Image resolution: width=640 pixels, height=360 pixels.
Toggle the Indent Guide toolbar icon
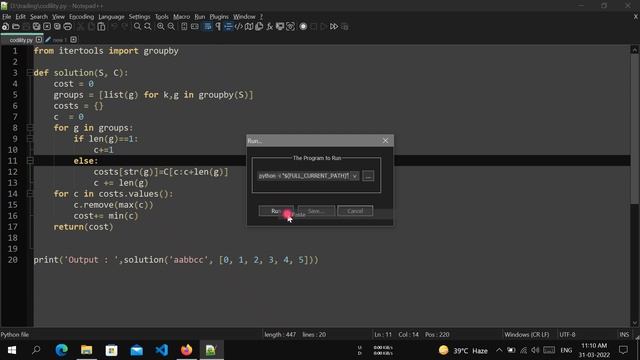pyautogui.click(x=228, y=27)
